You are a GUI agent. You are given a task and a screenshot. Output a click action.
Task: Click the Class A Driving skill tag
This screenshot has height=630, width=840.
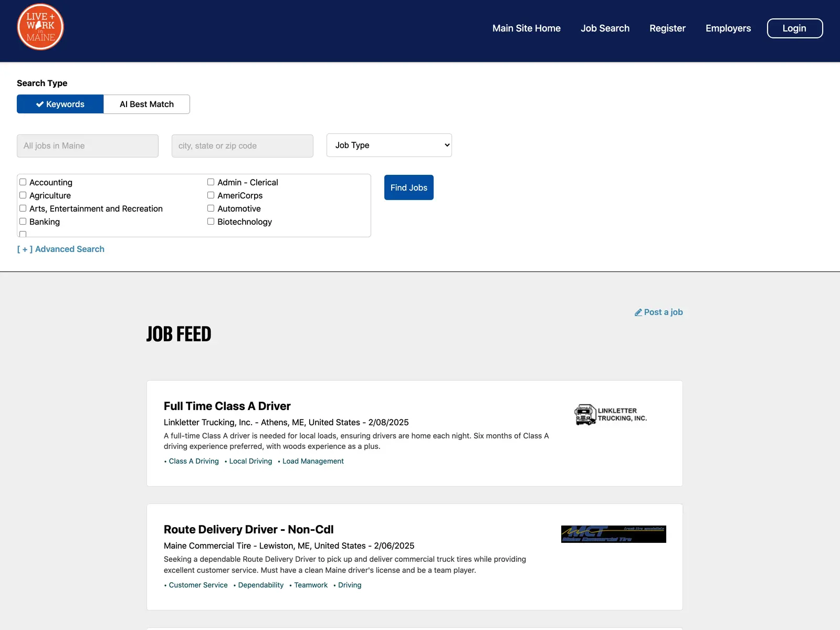pyautogui.click(x=194, y=461)
